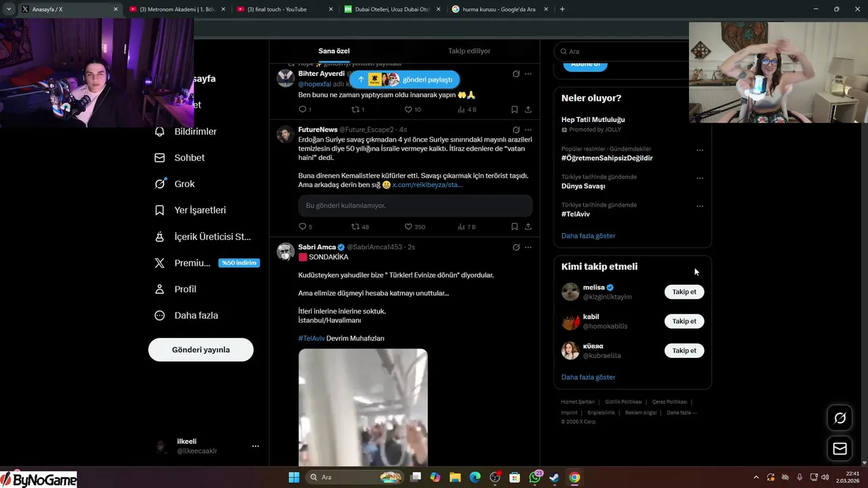Open browser tab search dropdown
868x488 pixels.
[9, 9]
